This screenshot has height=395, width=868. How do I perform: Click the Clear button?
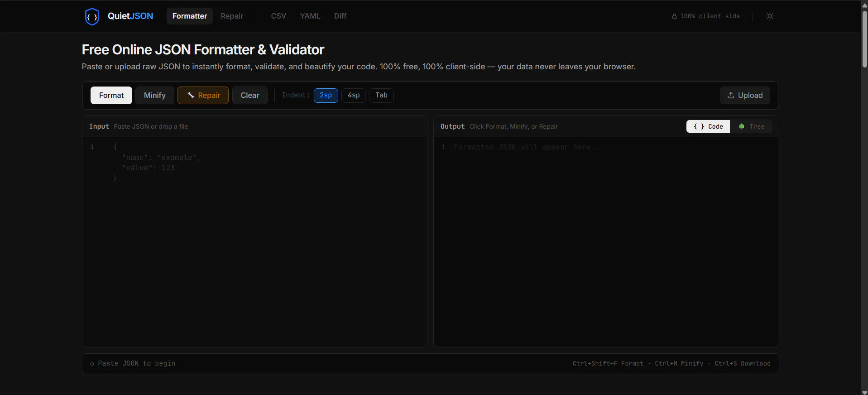pos(250,95)
